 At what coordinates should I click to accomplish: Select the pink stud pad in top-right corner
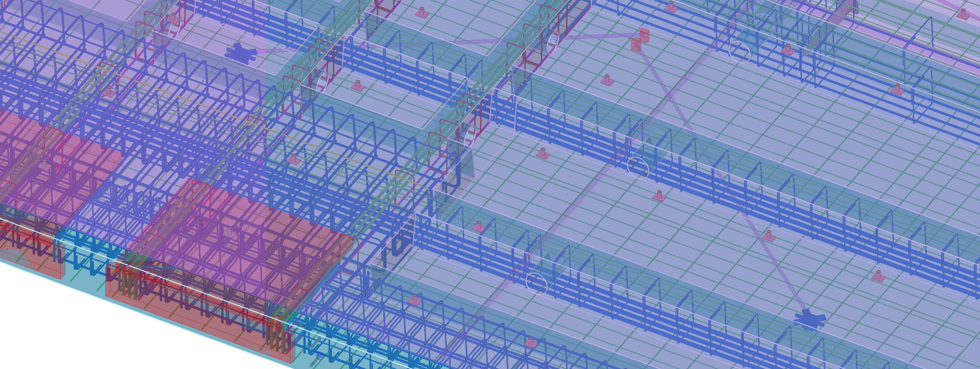pos(963,15)
